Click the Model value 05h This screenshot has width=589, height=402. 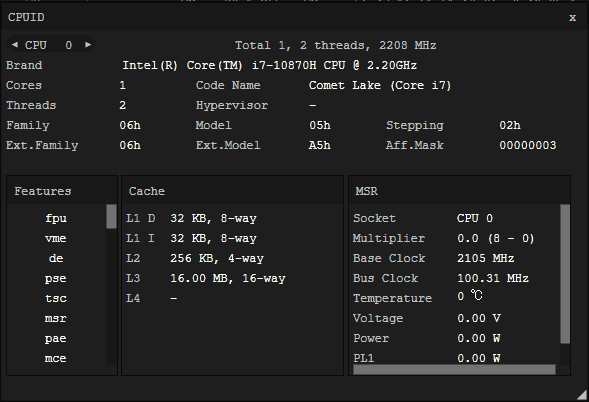click(320, 125)
